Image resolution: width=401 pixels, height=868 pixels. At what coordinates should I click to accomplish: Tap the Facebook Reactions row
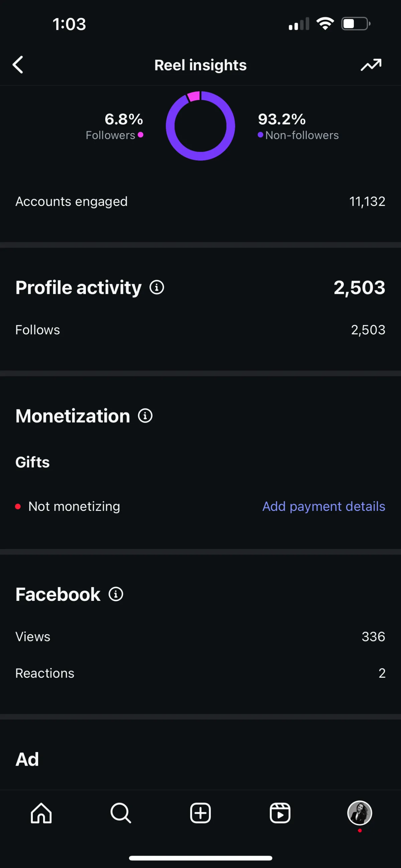click(200, 673)
